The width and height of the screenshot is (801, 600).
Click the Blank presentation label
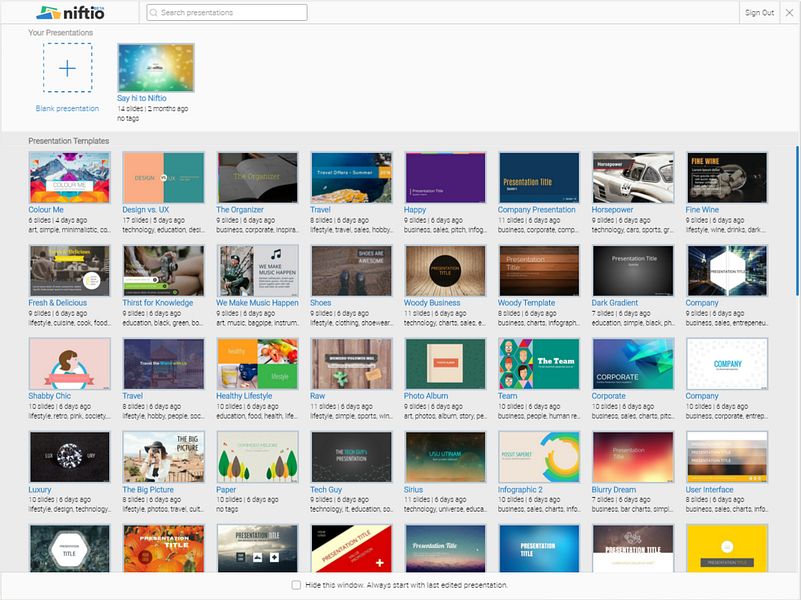67,108
